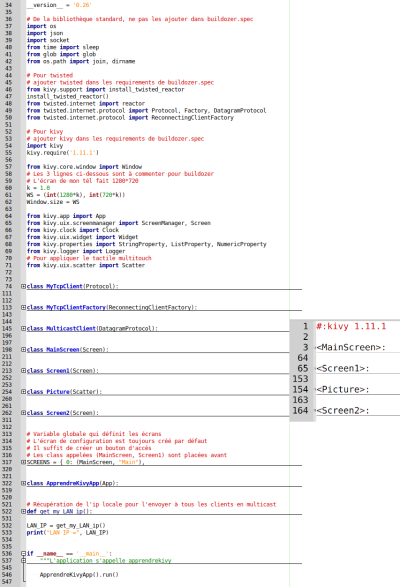Unfold the ApprendreKivyApp class
The height and width of the screenshot is (587, 400).
tap(23, 483)
